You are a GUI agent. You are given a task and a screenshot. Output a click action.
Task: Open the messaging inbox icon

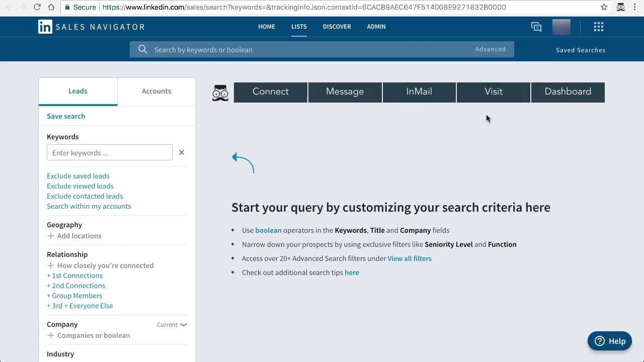pos(536,27)
